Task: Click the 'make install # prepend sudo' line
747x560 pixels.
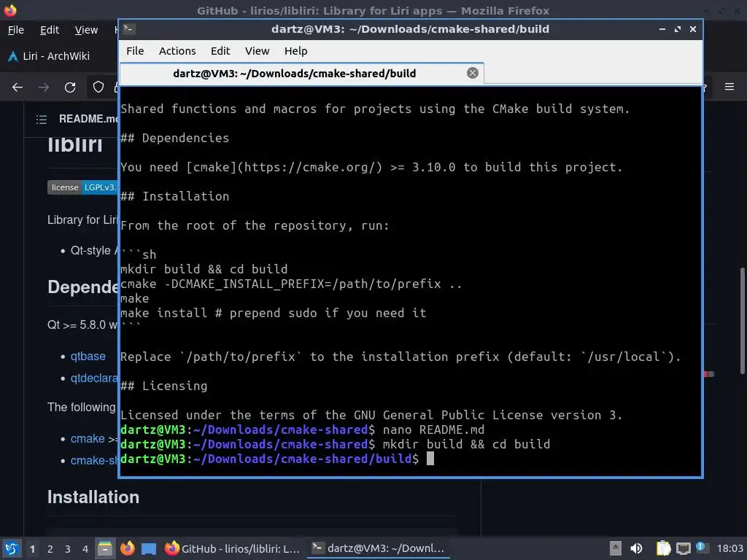Action: pos(274,313)
